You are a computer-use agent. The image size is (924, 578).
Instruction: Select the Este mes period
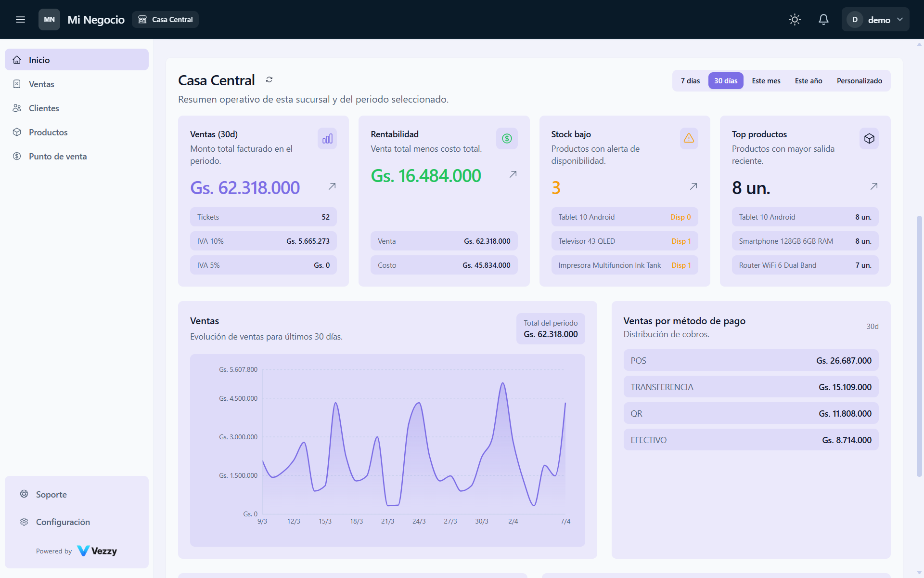(x=766, y=80)
